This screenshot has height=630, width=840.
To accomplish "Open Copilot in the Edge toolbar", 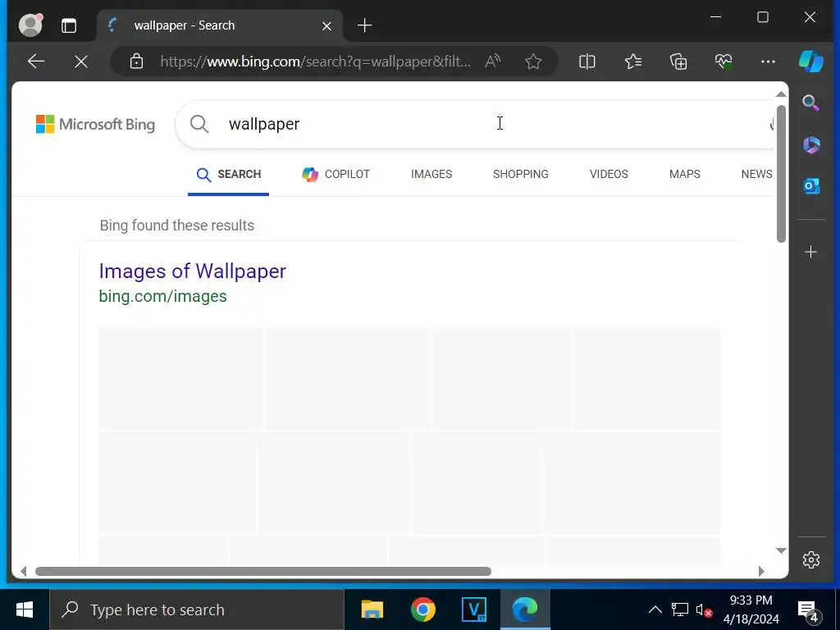I will (x=811, y=61).
